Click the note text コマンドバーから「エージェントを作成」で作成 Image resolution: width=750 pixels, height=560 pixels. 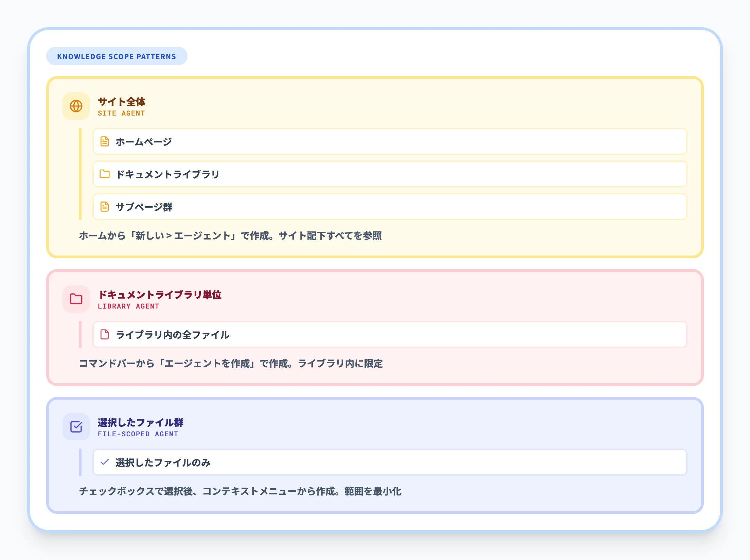click(x=231, y=364)
